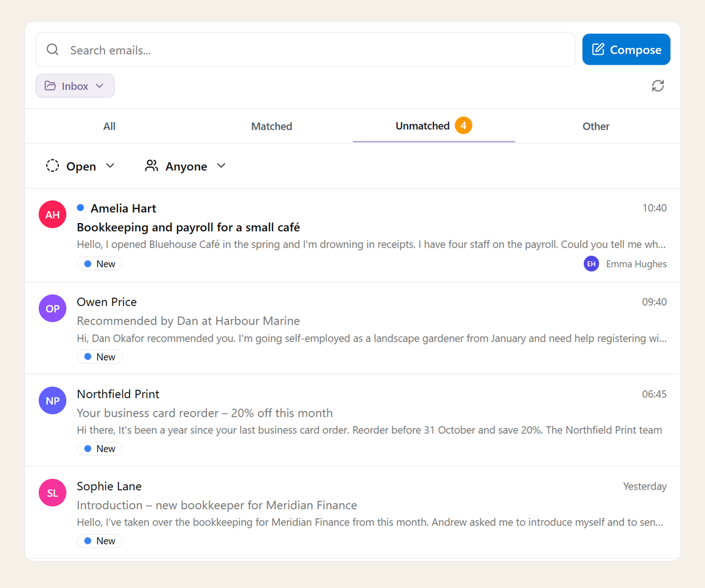Click the chevron next to Inbox

tap(100, 85)
